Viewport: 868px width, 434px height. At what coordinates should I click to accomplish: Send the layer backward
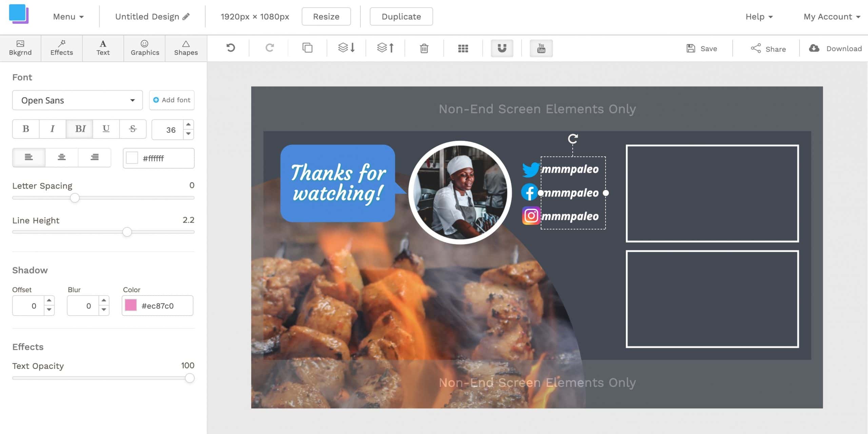tap(347, 48)
